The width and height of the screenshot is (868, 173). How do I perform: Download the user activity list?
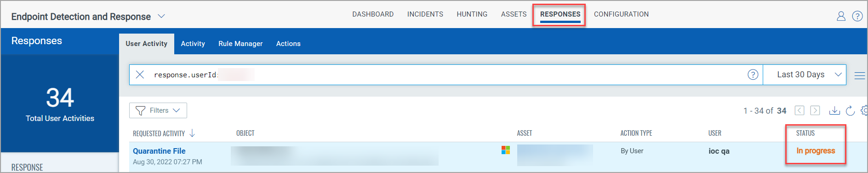[x=834, y=110]
